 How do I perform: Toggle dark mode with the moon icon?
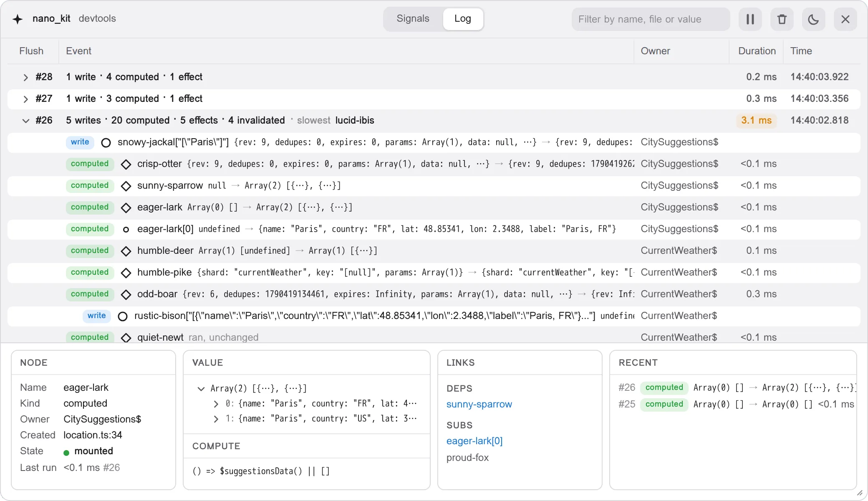[814, 19]
